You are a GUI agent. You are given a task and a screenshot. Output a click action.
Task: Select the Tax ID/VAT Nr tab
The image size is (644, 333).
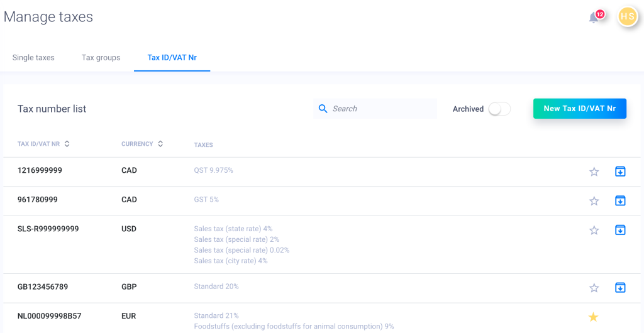(x=172, y=58)
